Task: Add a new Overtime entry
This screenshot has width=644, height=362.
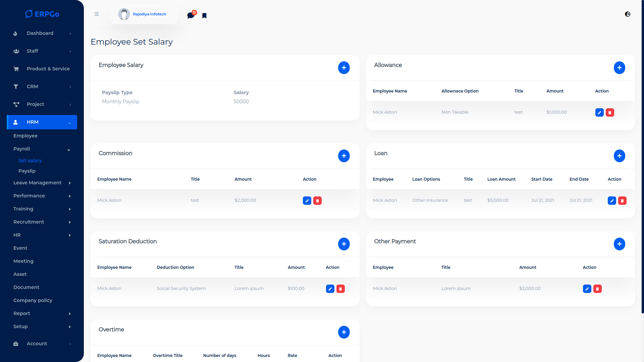Action: point(344,332)
